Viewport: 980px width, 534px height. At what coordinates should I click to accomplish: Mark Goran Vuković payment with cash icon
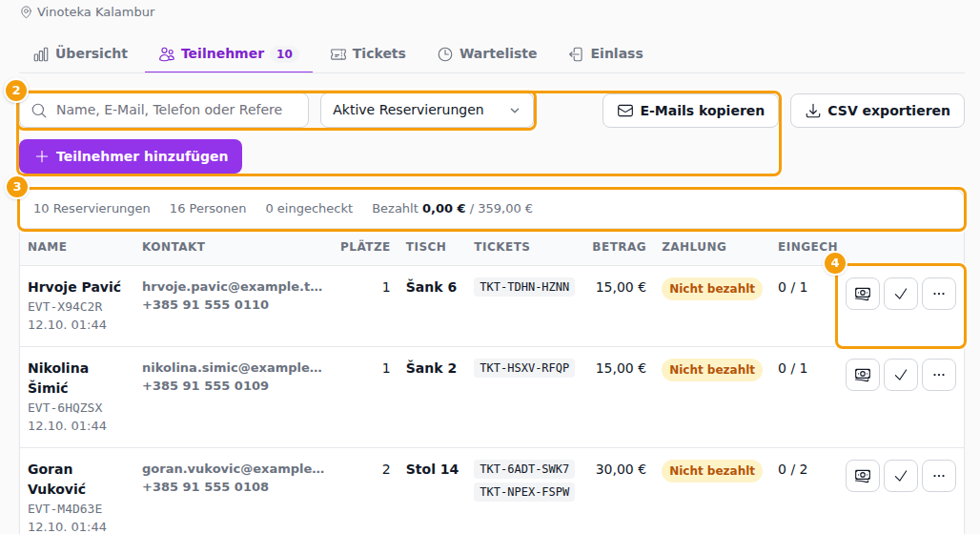point(863,477)
